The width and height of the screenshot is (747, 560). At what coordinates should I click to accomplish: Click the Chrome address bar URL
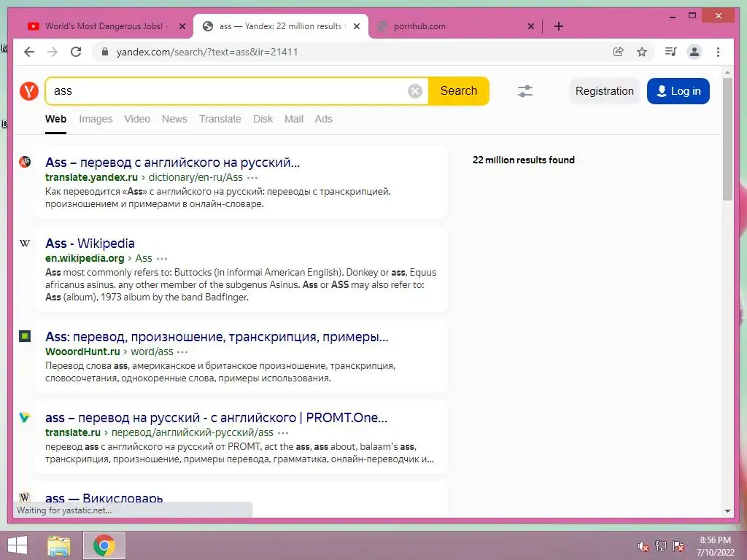(207, 52)
